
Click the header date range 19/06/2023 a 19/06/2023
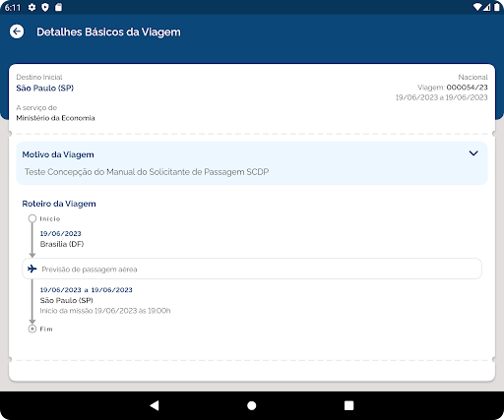pyautogui.click(x=442, y=97)
